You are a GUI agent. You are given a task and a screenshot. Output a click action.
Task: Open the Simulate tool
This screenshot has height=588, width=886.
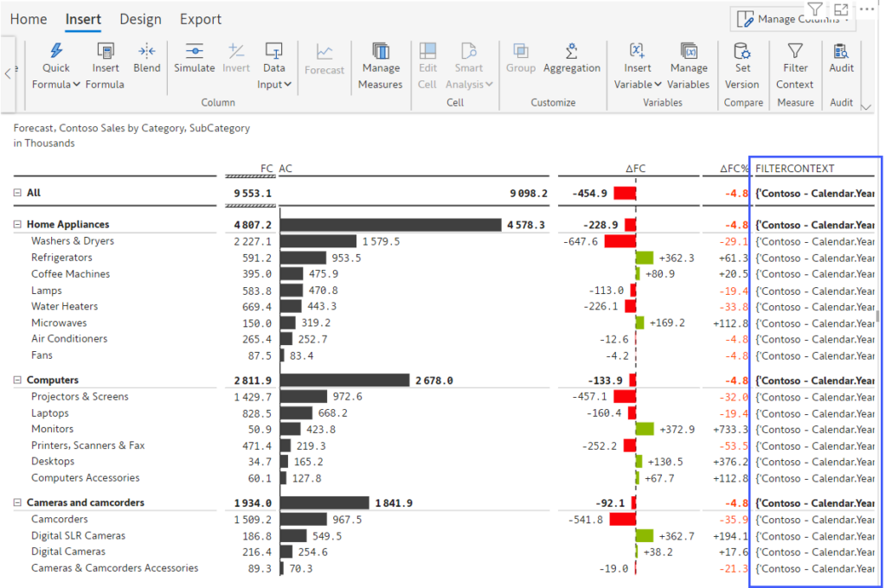(194, 61)
